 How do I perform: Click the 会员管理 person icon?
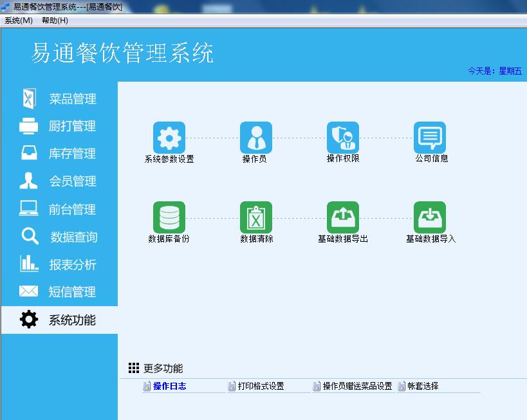coord(28,181)
